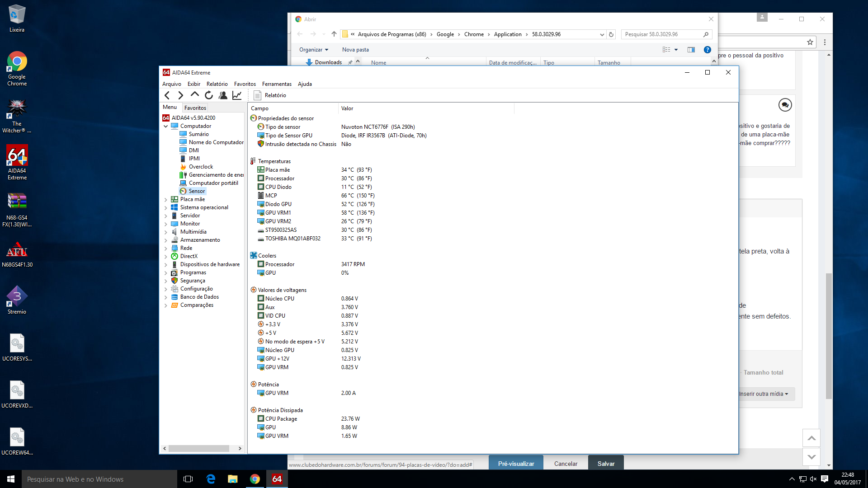This screenshot has height=488, width=868.
Task: Click the Windows search box in taskbar
Action: click(99, 479)
